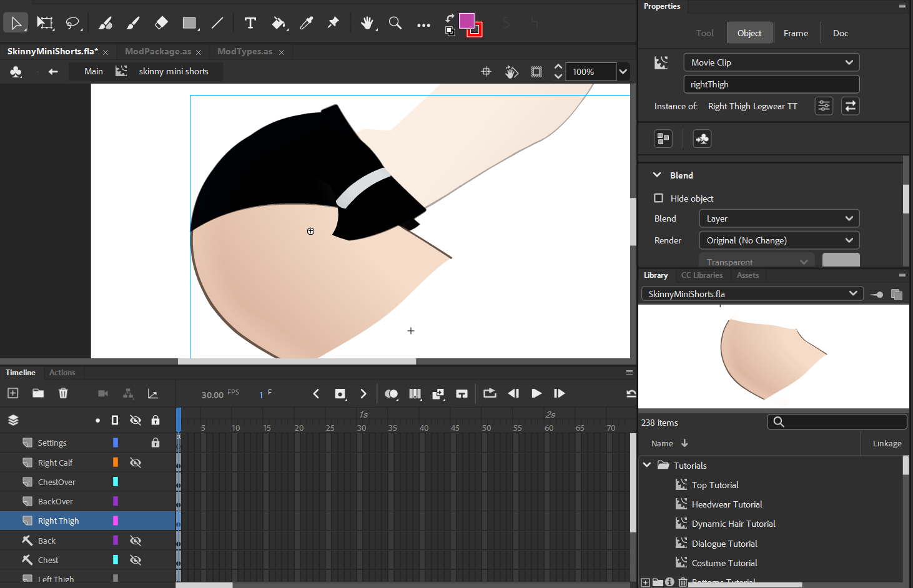Play the timeline animation
Screen dimensions: 913x588
coord(536,393)
